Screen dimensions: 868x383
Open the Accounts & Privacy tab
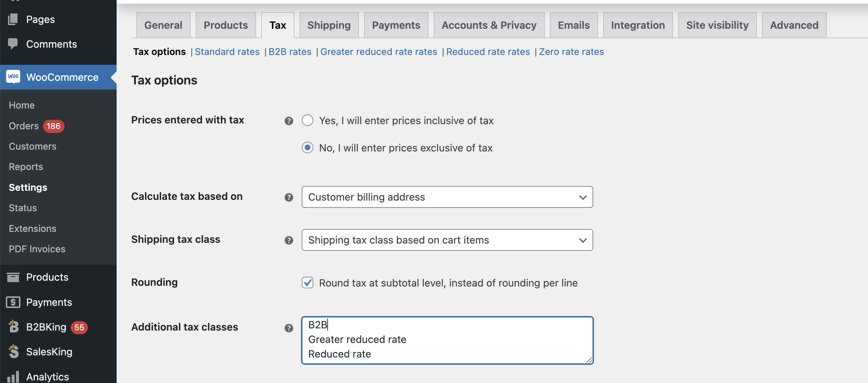[x=489, y=25]
